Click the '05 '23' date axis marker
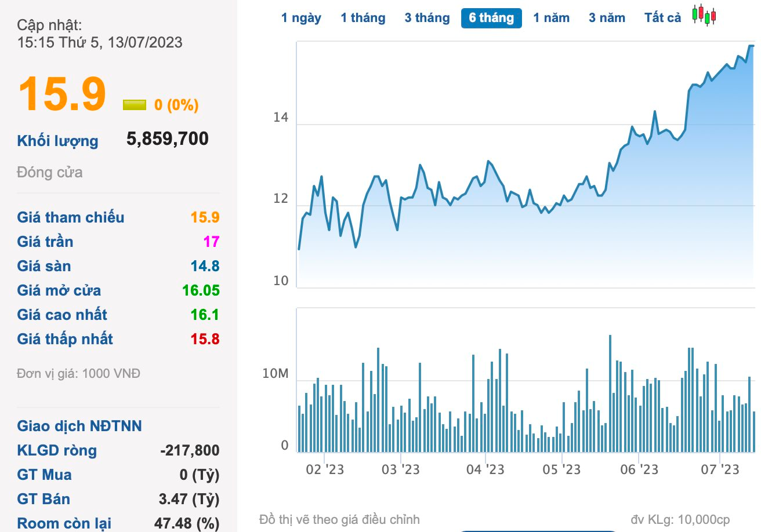The image size is (761, 532). 561,469
